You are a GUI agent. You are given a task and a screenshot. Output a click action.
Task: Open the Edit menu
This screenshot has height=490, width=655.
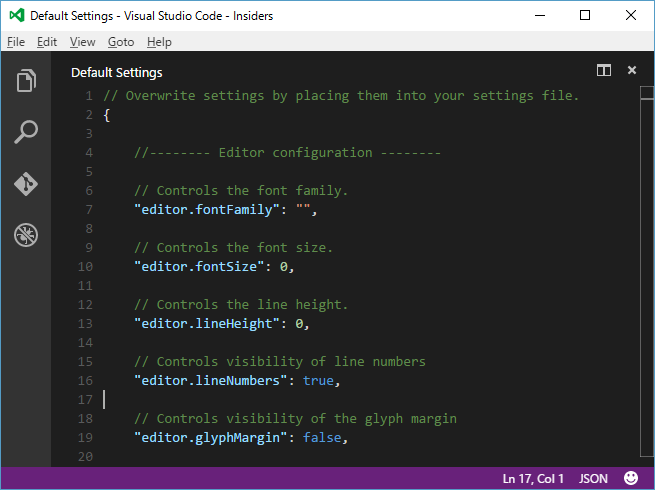pyautogui.click(x=47, y=42)
